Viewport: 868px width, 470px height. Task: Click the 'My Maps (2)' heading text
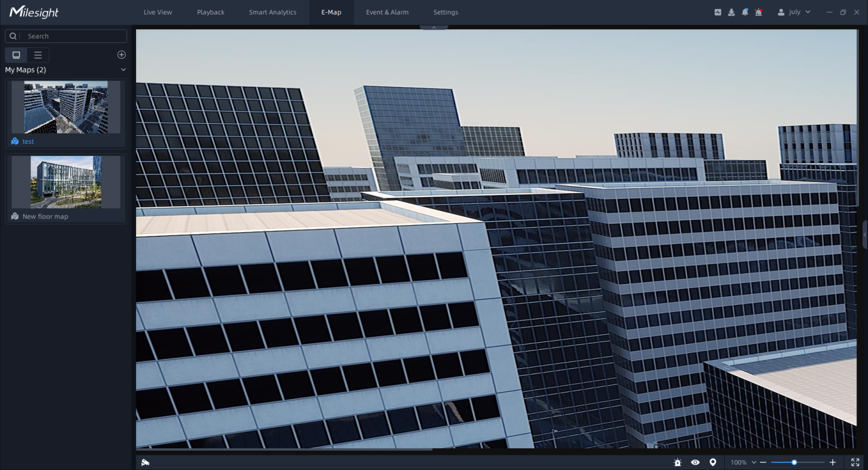pos(25,70)
